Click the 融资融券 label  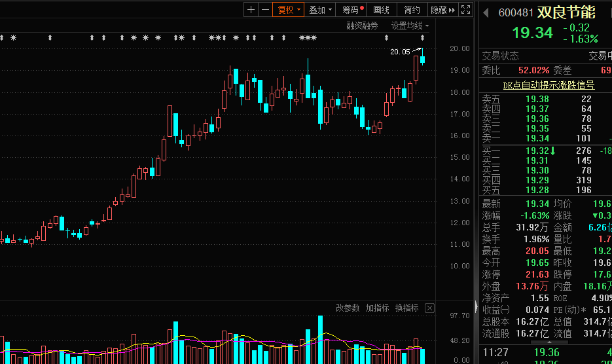pos(362,26)
